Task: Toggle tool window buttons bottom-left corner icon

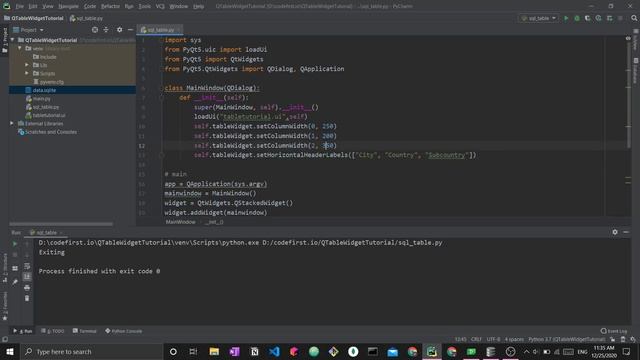Action: pyautogui.click(x=4, y=339)
